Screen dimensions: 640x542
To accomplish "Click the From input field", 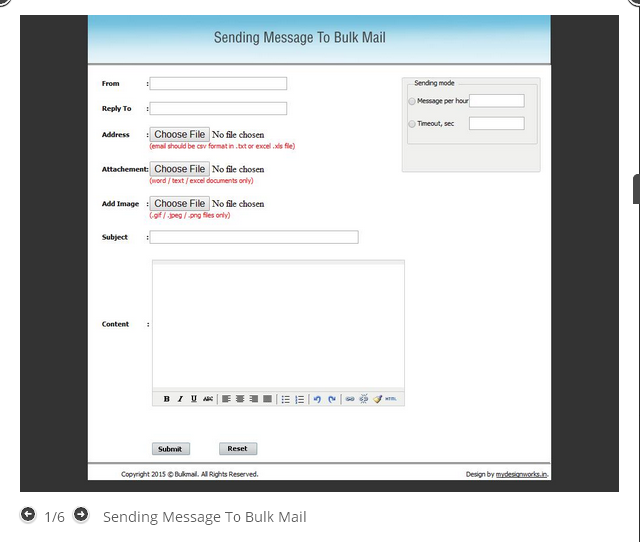I will pyautogui.click(x=218, y=84).
